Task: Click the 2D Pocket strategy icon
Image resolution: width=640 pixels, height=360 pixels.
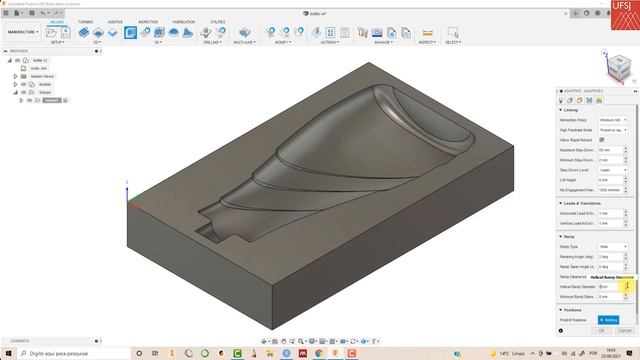Action: (x=98, y=32)
